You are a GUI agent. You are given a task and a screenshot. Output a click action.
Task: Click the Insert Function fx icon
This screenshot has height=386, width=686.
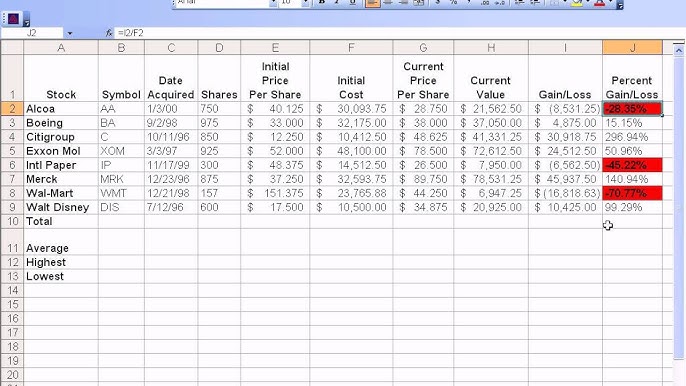click(x=109, y=33)
